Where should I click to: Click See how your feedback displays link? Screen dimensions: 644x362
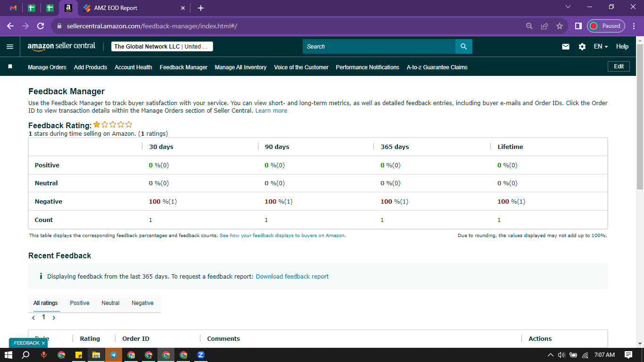click(x=282, y=236)
